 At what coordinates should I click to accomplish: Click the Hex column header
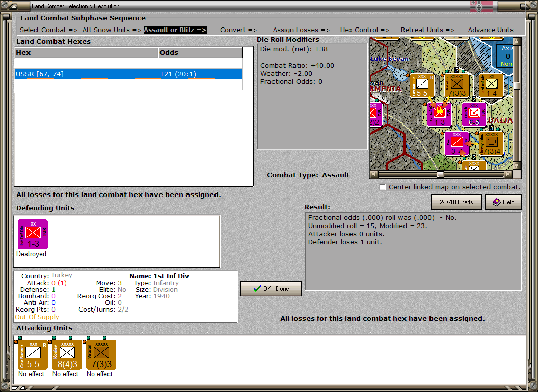coord(86,53)
